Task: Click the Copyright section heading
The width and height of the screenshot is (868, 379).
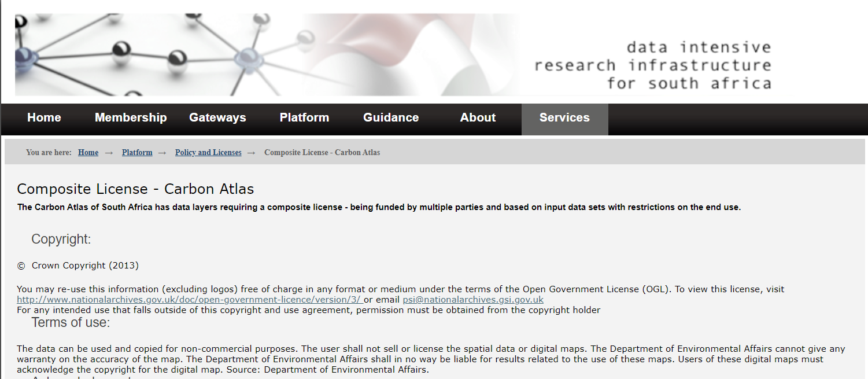Action: tap(61, 240)
